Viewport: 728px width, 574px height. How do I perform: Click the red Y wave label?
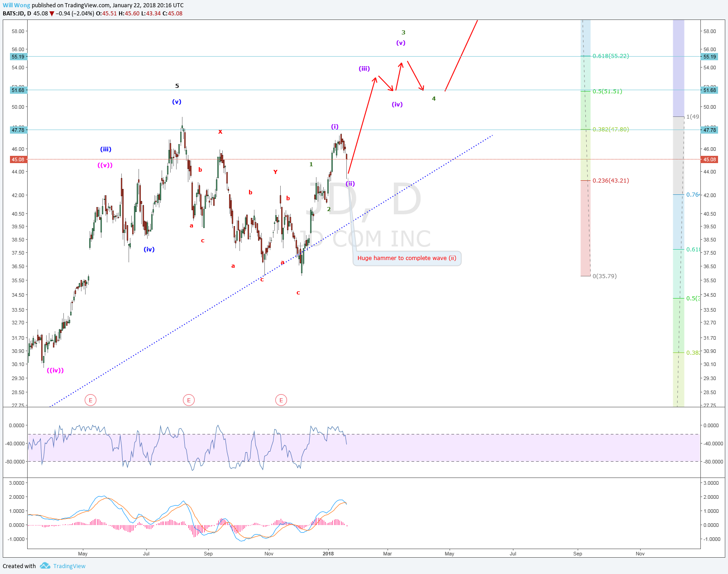pos(275,172)
